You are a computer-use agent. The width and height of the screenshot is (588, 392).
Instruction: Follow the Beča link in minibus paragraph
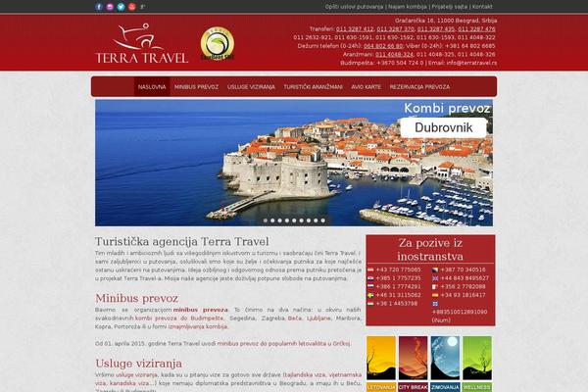[x=295, y=318]
